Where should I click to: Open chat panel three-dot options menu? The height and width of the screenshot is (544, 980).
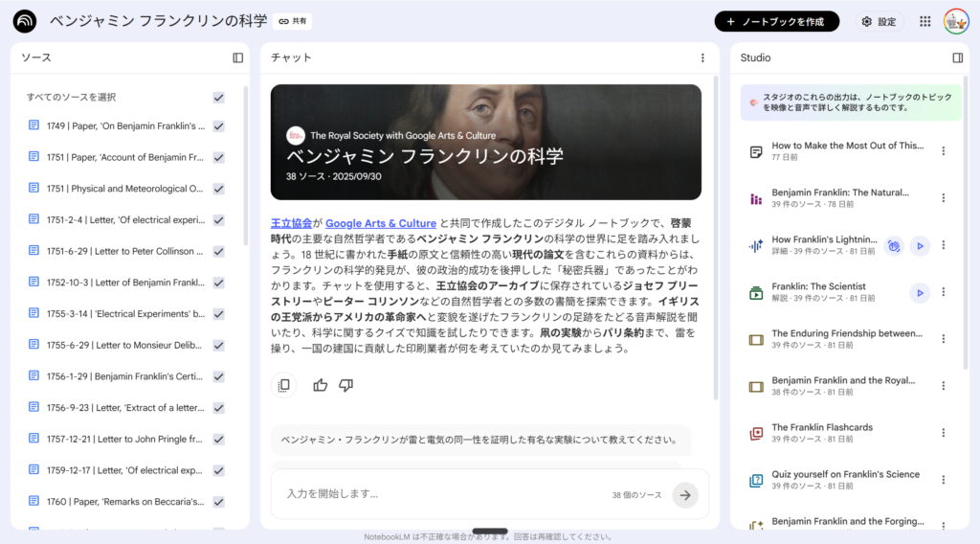coord(702,57)
